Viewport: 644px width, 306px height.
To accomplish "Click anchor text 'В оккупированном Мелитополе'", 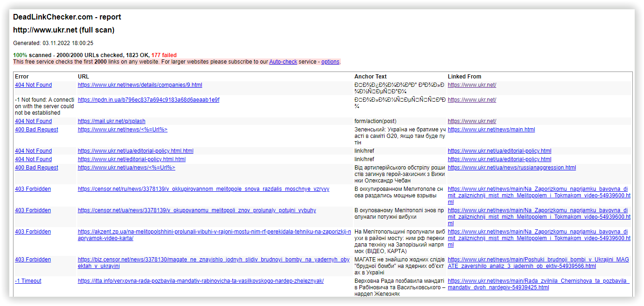I will (x=399, y=192).
